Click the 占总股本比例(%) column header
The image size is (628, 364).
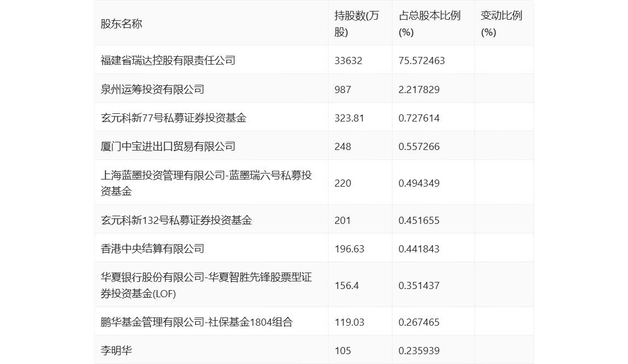coord(430,24)
